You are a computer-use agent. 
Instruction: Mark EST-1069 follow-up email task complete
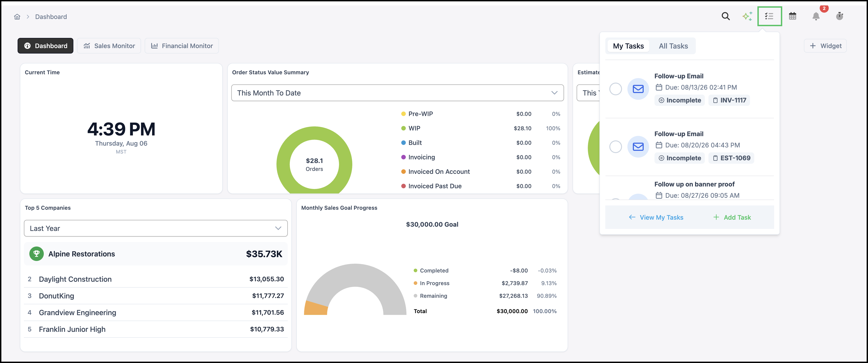pos(615,147)
